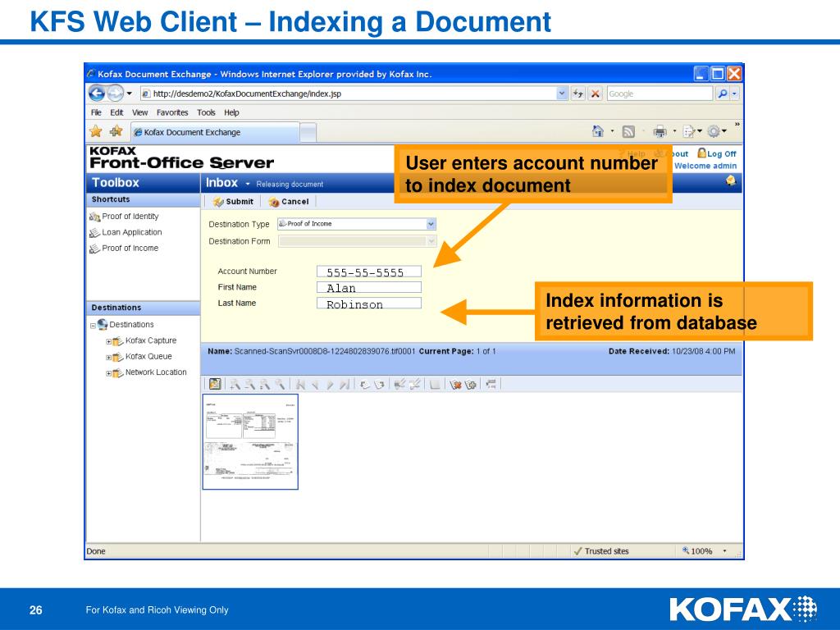Click the Trusted sites status bar zone
840x630 pixels.
point(601,550)
